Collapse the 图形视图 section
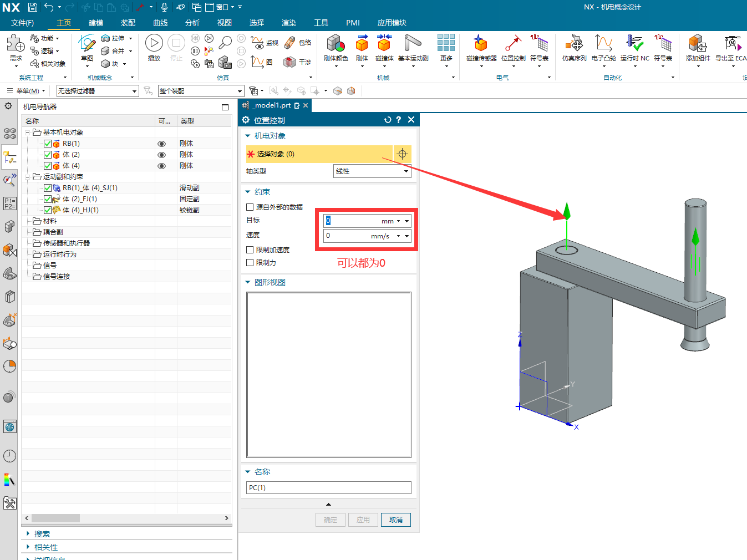The image size is (747, 560). 248,282
